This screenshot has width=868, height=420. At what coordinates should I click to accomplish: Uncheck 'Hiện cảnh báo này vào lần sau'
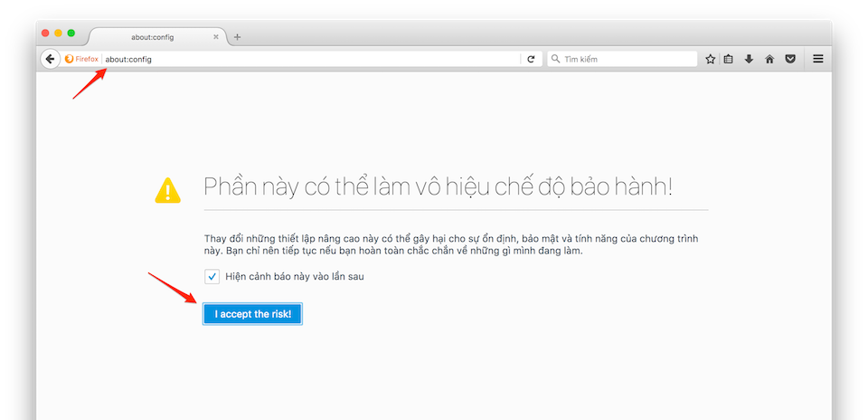coord(212,276)
